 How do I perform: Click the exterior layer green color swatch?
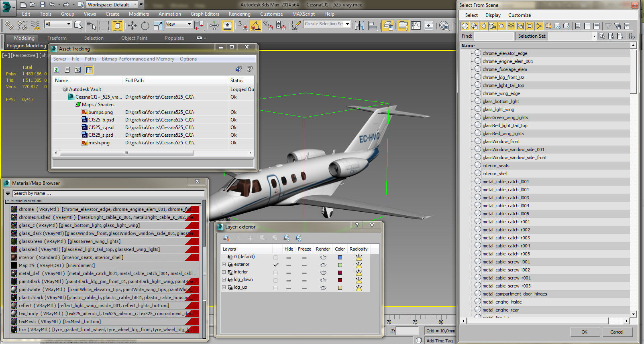pyautogui.click(x=340, y=265)
